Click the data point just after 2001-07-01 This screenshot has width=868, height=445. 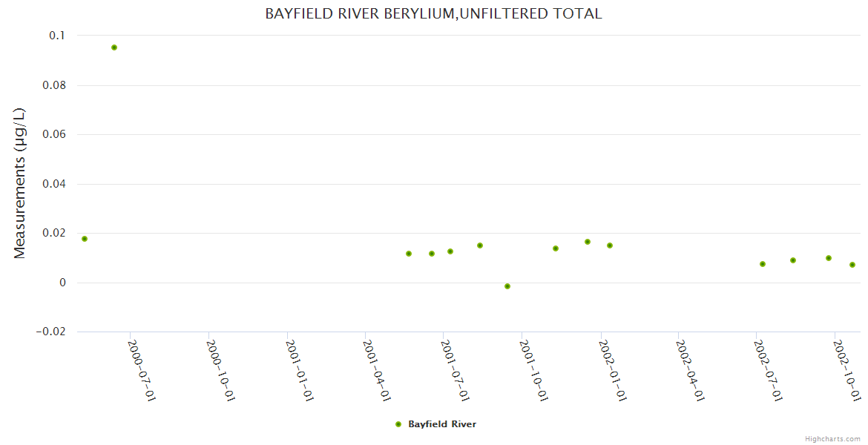point(450,251)
